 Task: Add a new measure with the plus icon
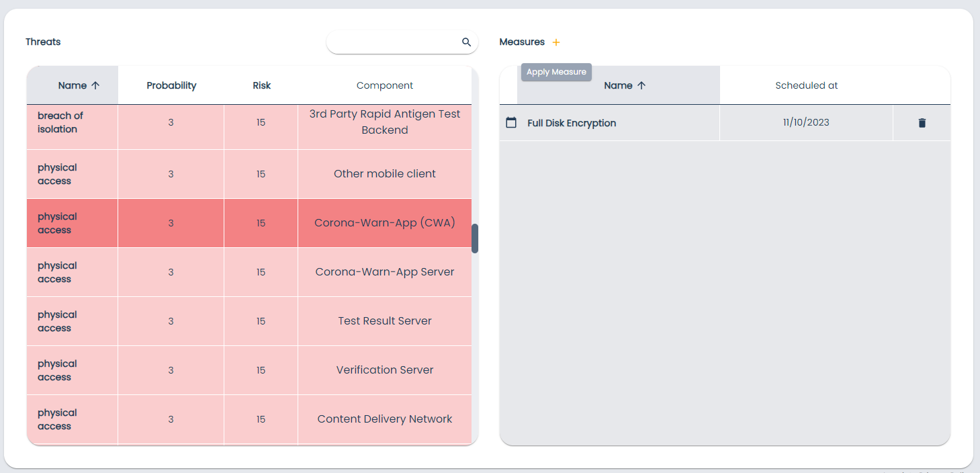[x=555, y=42]
